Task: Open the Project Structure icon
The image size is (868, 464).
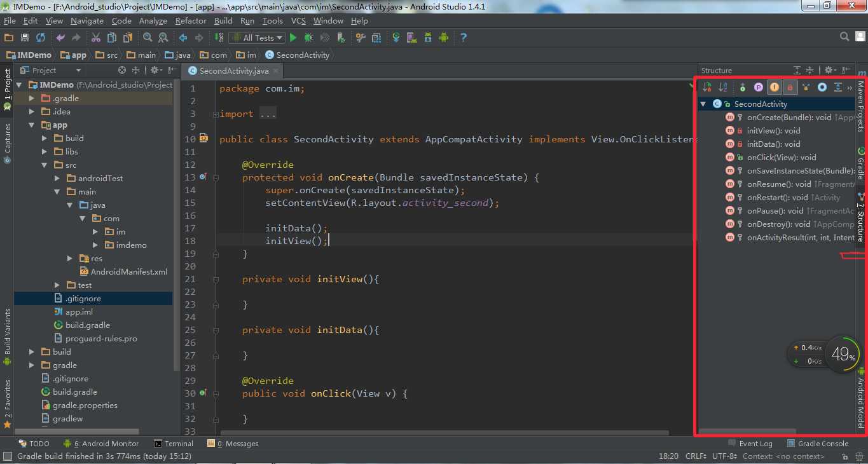Action: coord(375,38)
